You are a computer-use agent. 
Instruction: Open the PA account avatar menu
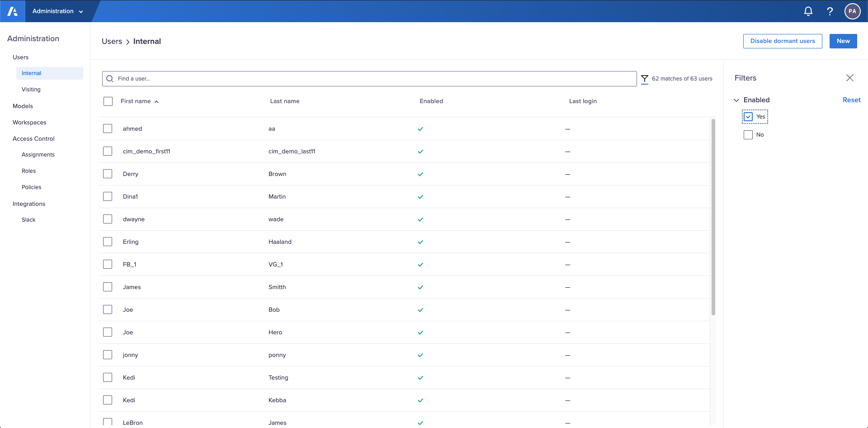click(852, 11)
